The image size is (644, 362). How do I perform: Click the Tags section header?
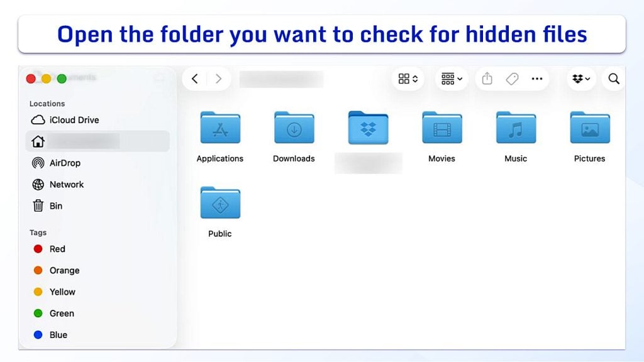[38, 233]
